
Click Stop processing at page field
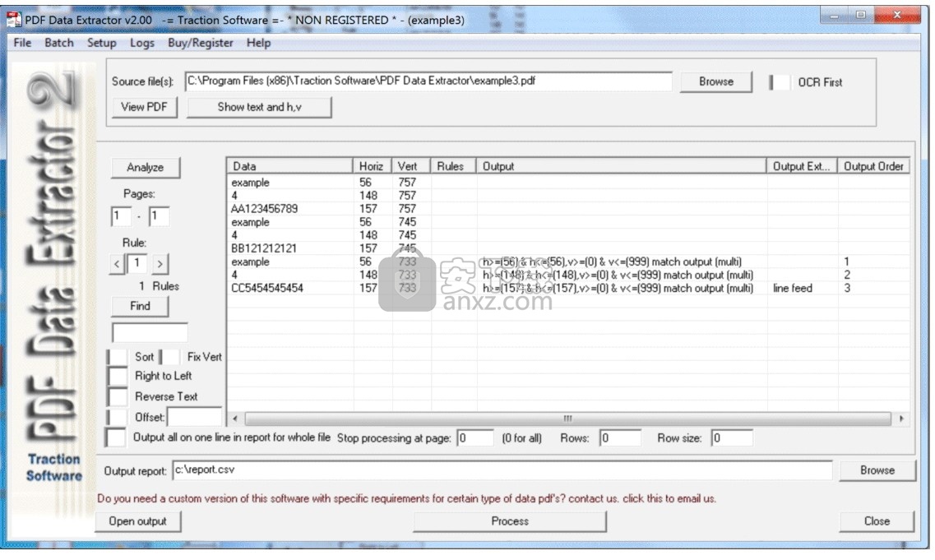[475, 438]
